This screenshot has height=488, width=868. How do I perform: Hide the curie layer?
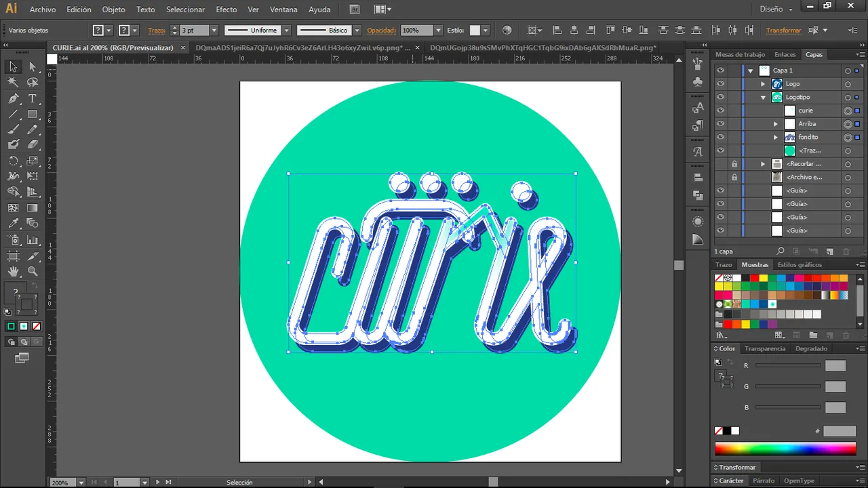click(x=720, y=110)
